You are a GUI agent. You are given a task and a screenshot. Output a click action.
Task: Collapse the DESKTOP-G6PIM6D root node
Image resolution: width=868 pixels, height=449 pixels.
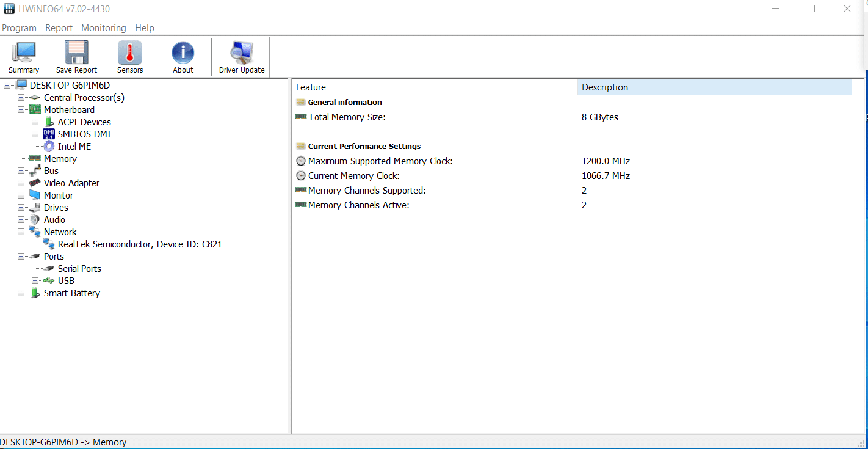pyautogui.click(x=7, y=85)
